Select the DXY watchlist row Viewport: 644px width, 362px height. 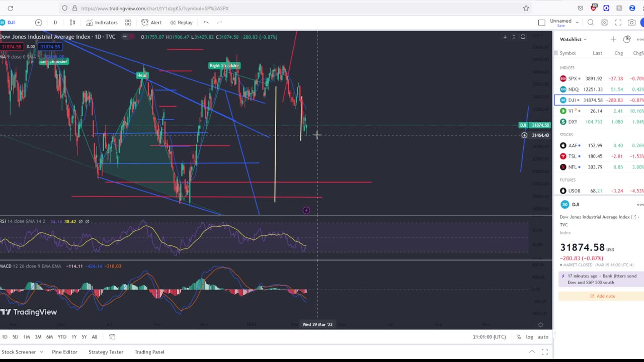(x=599, y=122)
